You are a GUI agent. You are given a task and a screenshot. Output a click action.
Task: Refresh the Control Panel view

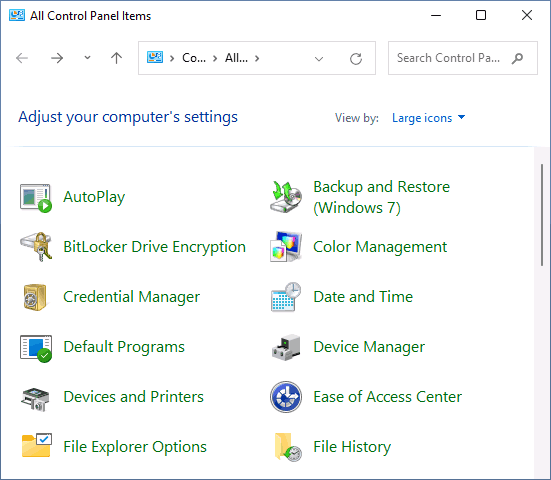click(x=356, y=59)
